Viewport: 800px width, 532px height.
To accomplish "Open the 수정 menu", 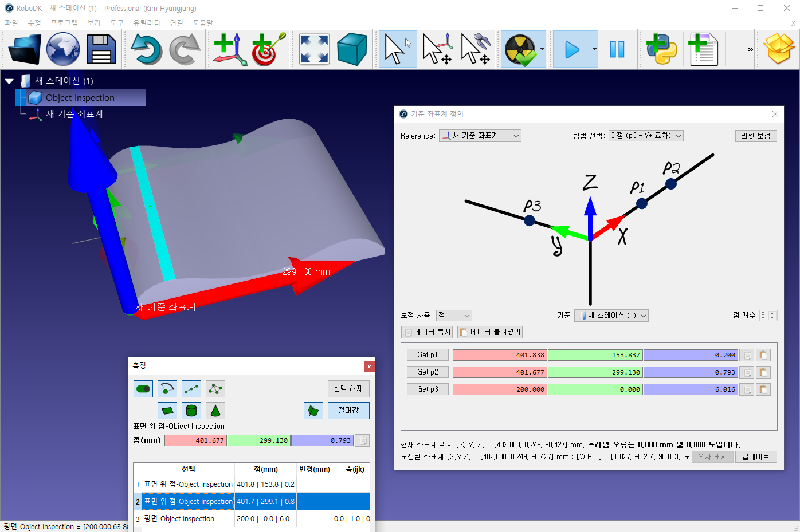I will (34, 23).
